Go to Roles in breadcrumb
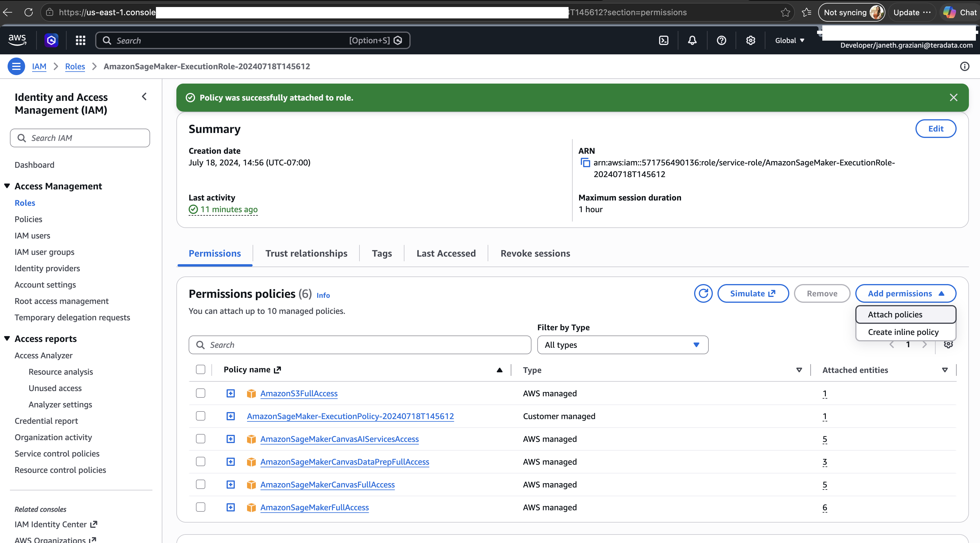 [75, 66]
